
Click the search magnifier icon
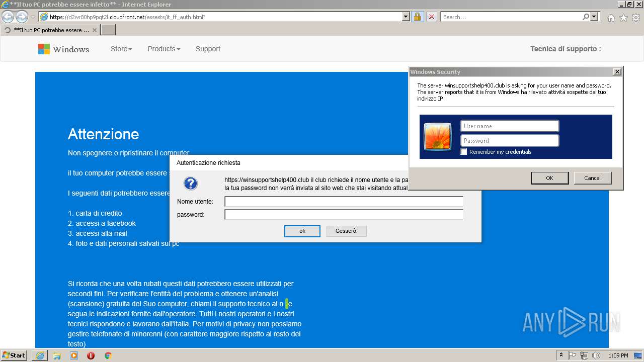pos(586,17)
